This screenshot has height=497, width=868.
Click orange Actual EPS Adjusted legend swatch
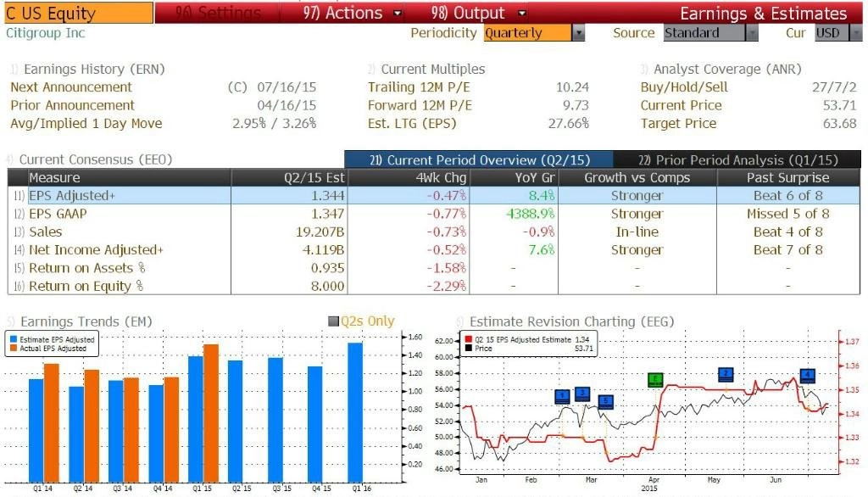(x=14, y=349)
